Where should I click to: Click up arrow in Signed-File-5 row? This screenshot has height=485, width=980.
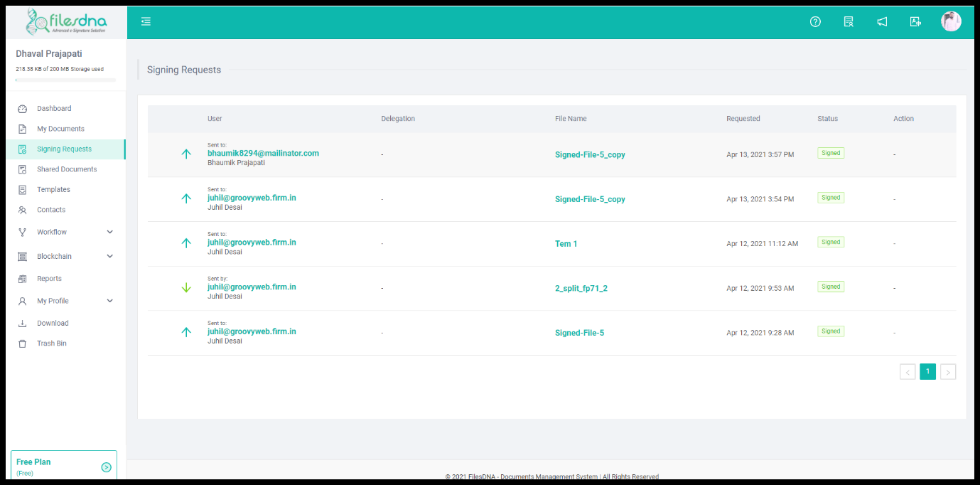(186, 331)
